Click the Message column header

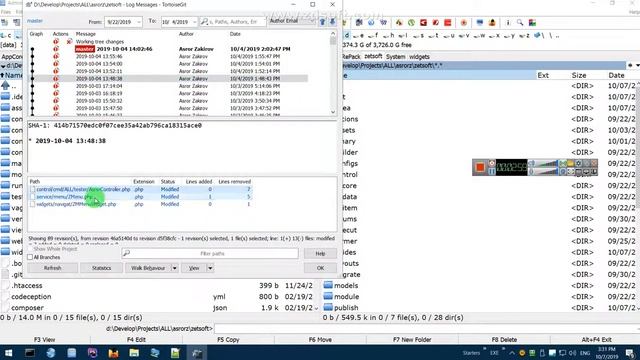(x=86, y=34)
